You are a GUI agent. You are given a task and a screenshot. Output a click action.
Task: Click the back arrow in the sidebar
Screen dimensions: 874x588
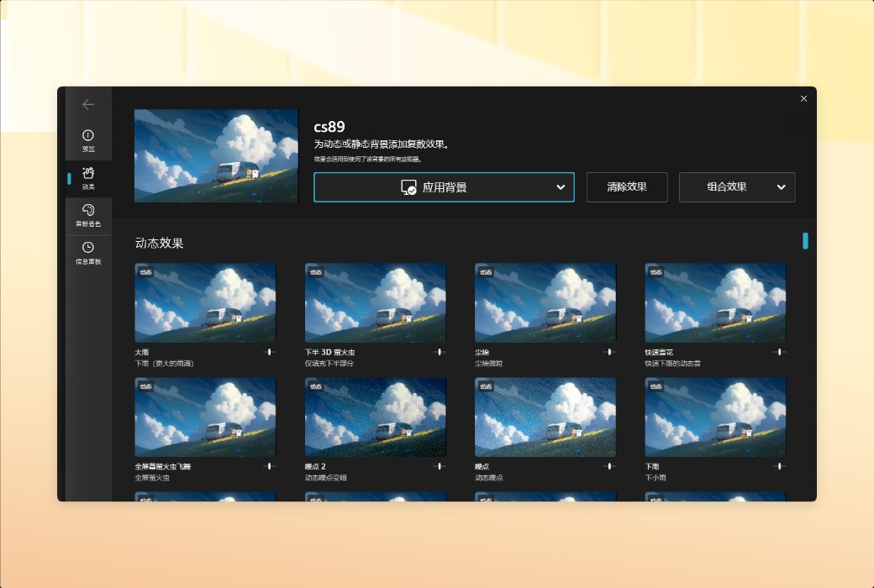(88, 104)
